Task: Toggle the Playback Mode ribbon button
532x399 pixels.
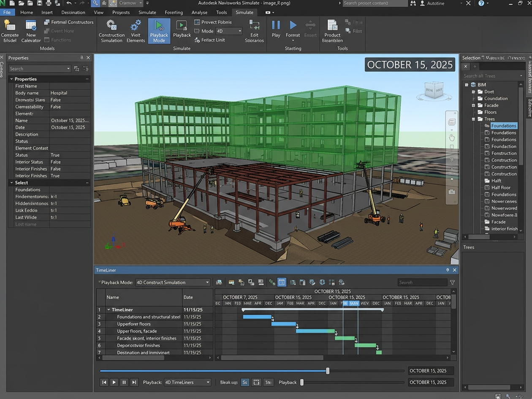Action: [x=159, y=31]
